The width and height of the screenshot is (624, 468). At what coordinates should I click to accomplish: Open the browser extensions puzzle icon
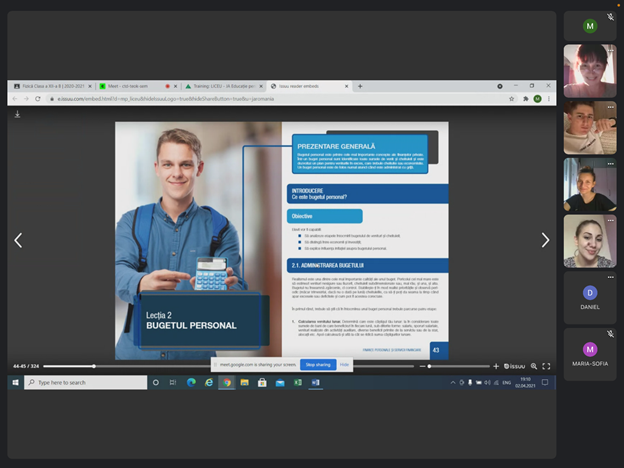525,99
